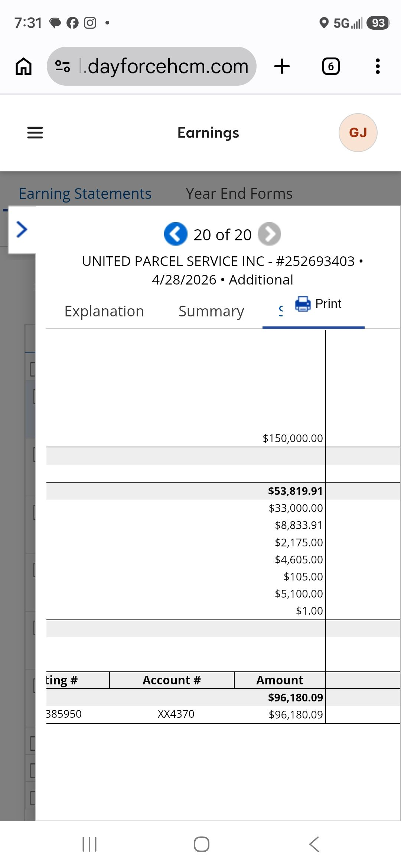The height and width of the screenshot is (868, 401).
Task: Print the earning statement
Action: click(318, 304)
